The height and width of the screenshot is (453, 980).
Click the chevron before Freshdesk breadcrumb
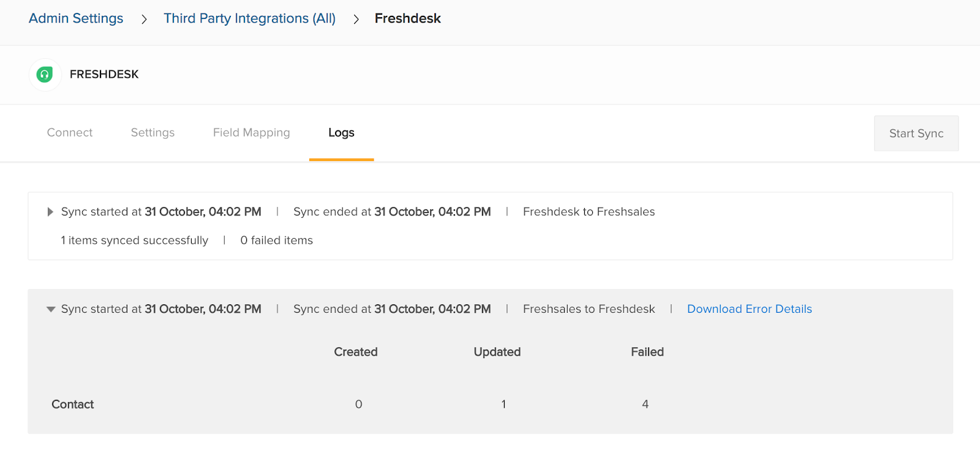[x=356, y=20]
